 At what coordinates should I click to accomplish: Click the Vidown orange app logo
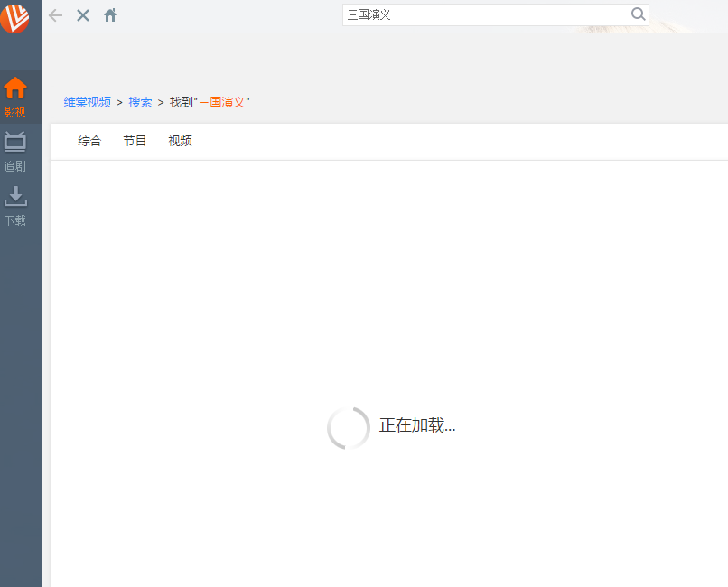(14, 17)
